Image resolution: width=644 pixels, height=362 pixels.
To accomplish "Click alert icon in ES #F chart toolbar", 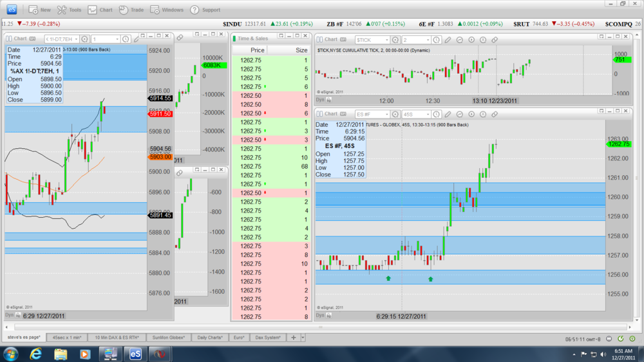I will pyautogui.click(x=483, y=114).
